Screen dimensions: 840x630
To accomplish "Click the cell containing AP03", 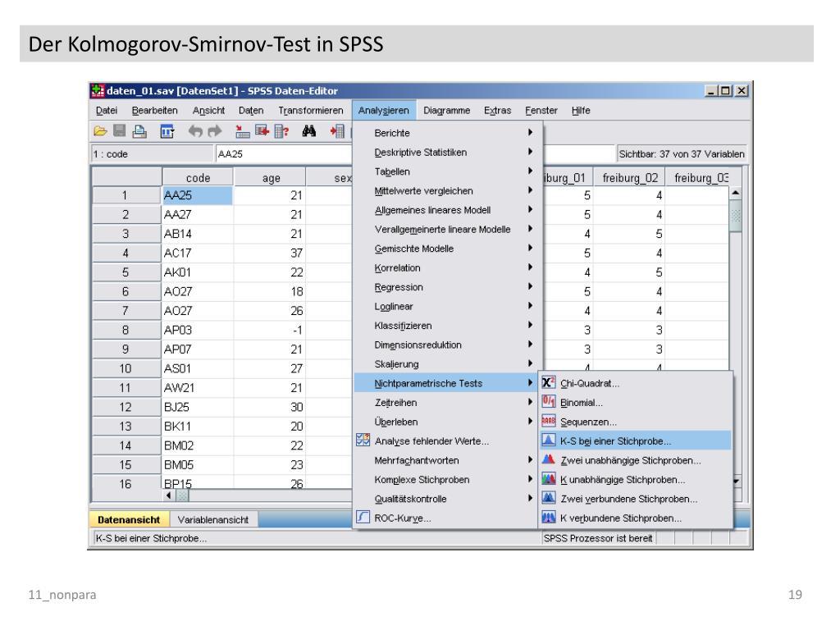I will click(x=198, y=330).
